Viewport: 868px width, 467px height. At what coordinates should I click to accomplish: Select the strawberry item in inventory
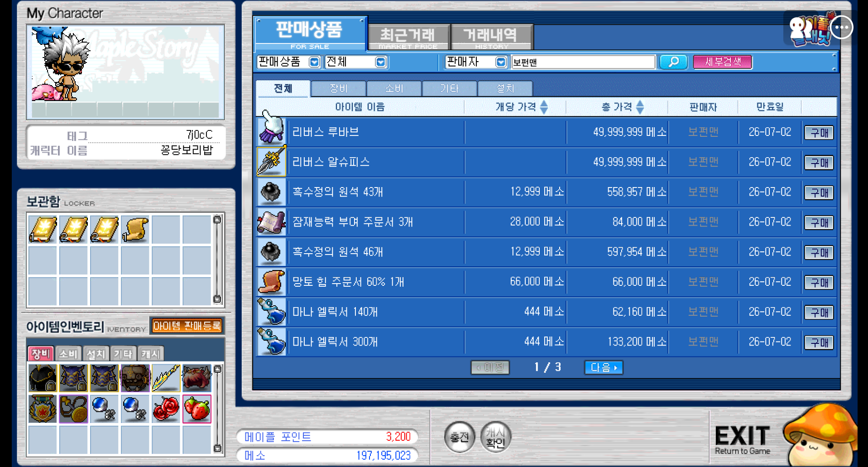(197, 409)
